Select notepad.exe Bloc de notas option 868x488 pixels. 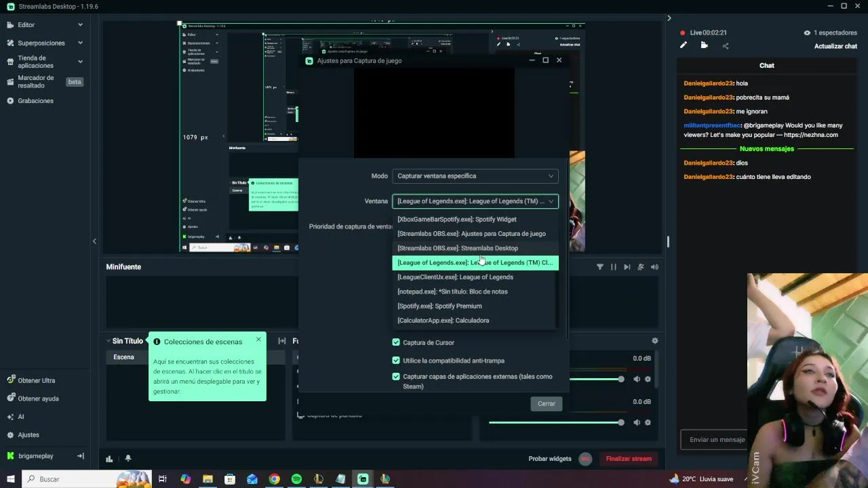[475, 291]
